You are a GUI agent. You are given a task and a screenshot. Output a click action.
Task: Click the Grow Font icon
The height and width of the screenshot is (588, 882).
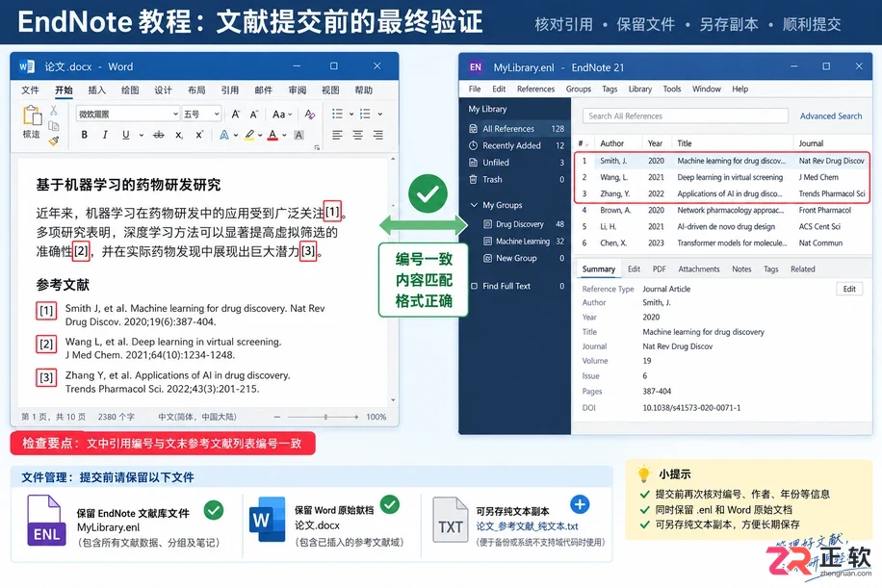point(236,115)
